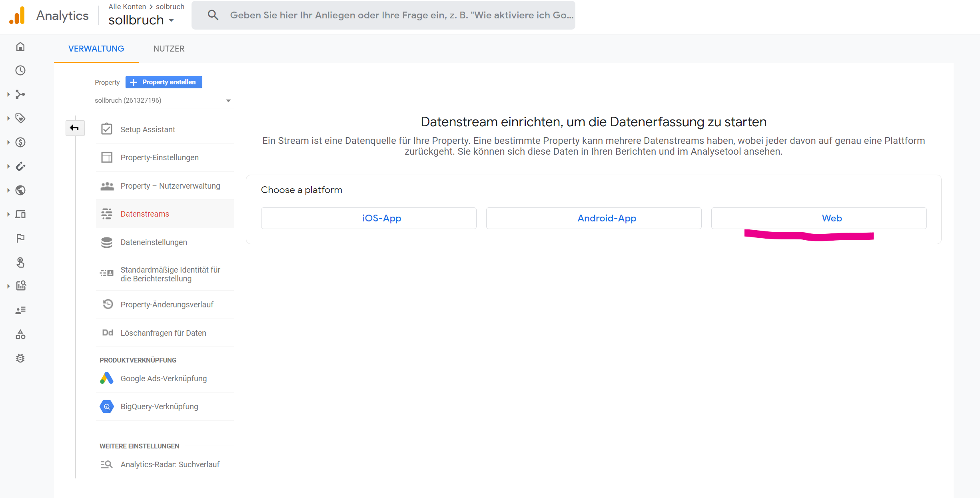Expand the Analysis sidebar section arrow
Image resolution: width=980 pixels, height=498 pixels.
tap(8, 286)
